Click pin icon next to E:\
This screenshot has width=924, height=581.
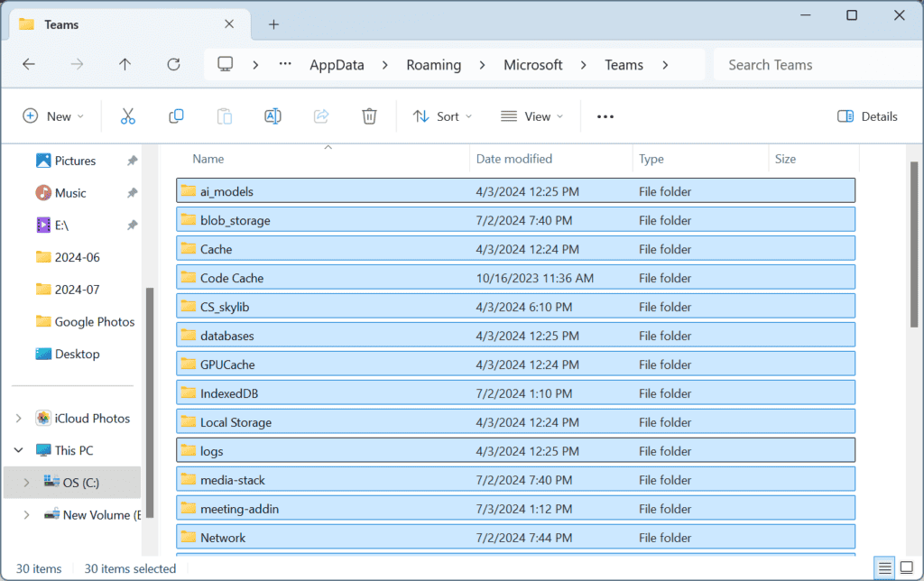click(132, 225)
